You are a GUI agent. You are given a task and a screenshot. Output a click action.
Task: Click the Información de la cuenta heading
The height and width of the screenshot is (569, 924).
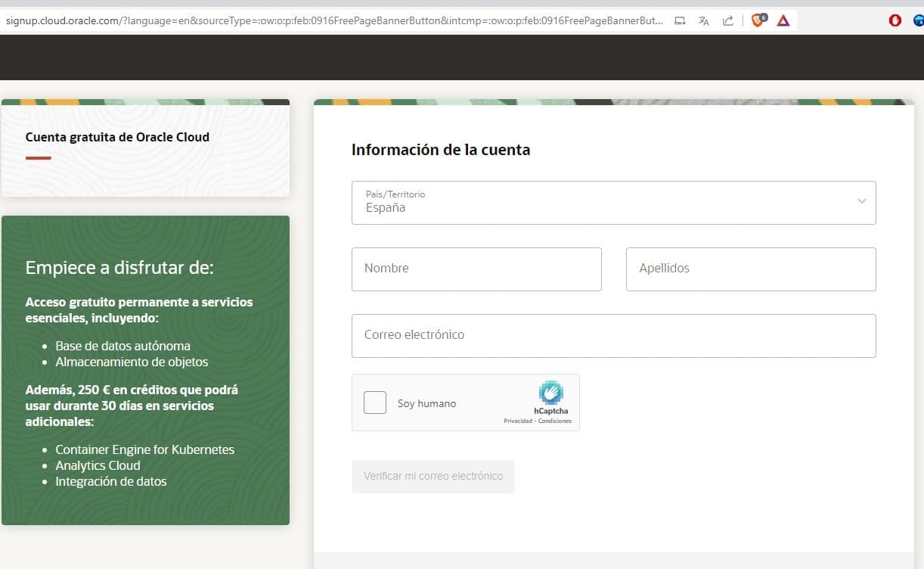[441, 150]
